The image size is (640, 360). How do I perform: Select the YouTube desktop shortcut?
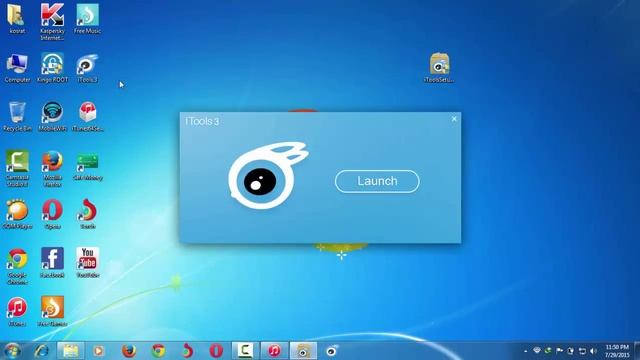pyautogui.click(x=87, y=263)
